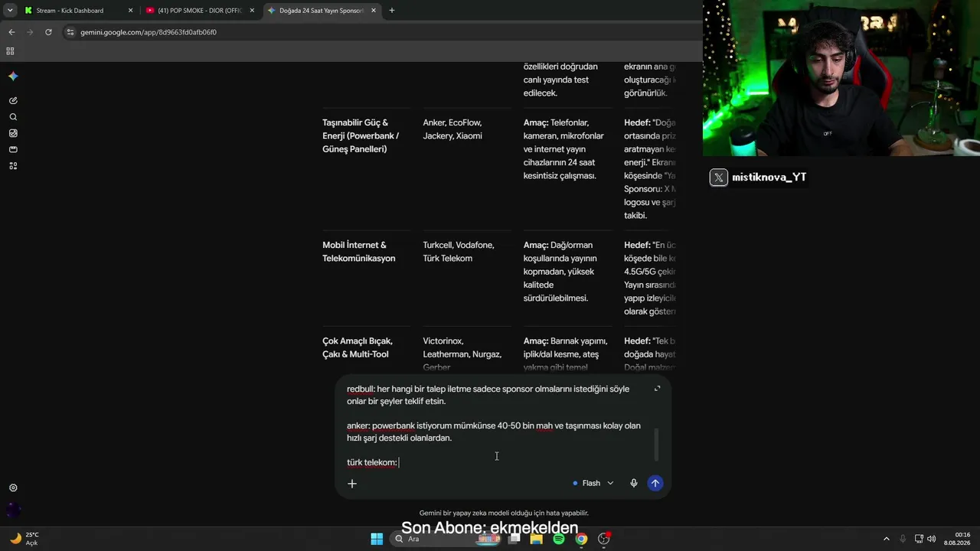
Task: Close the POP SMOKE - DIOR tab
Action: (252, 11)
